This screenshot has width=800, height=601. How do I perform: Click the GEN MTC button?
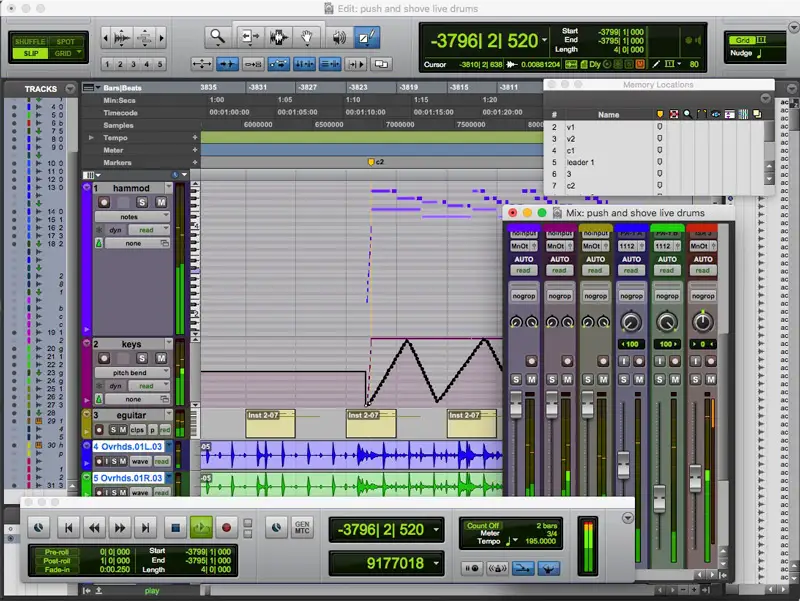point(300,527)
